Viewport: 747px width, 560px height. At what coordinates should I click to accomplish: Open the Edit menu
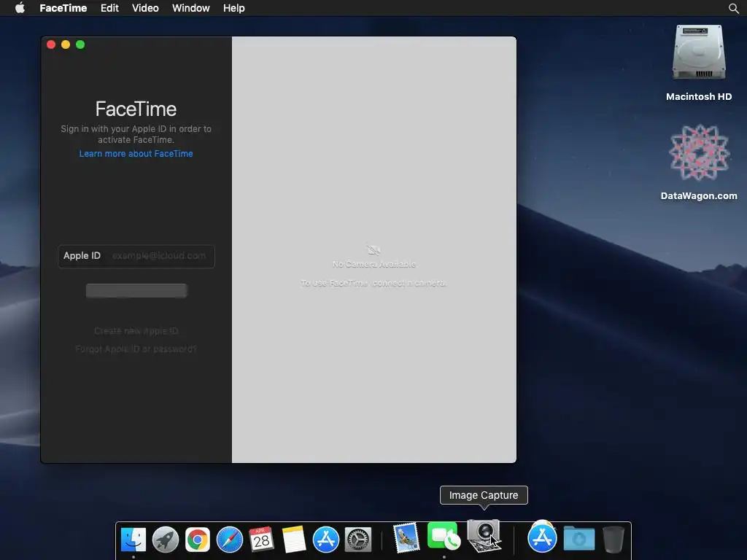click(109, 8)
